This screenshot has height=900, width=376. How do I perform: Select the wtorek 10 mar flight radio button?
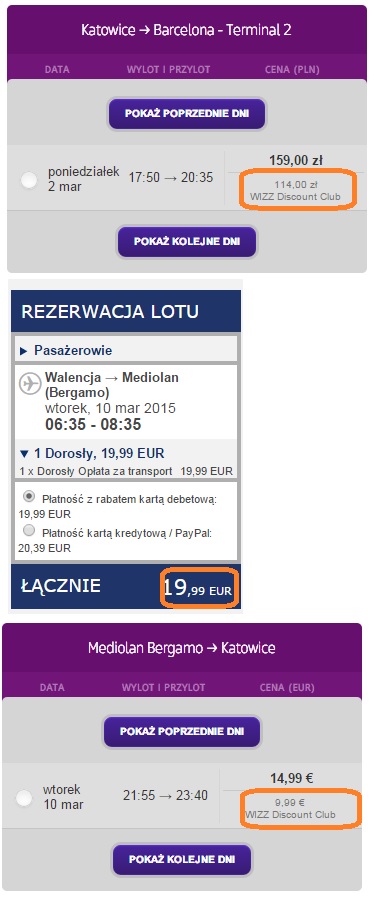point(24,798)
